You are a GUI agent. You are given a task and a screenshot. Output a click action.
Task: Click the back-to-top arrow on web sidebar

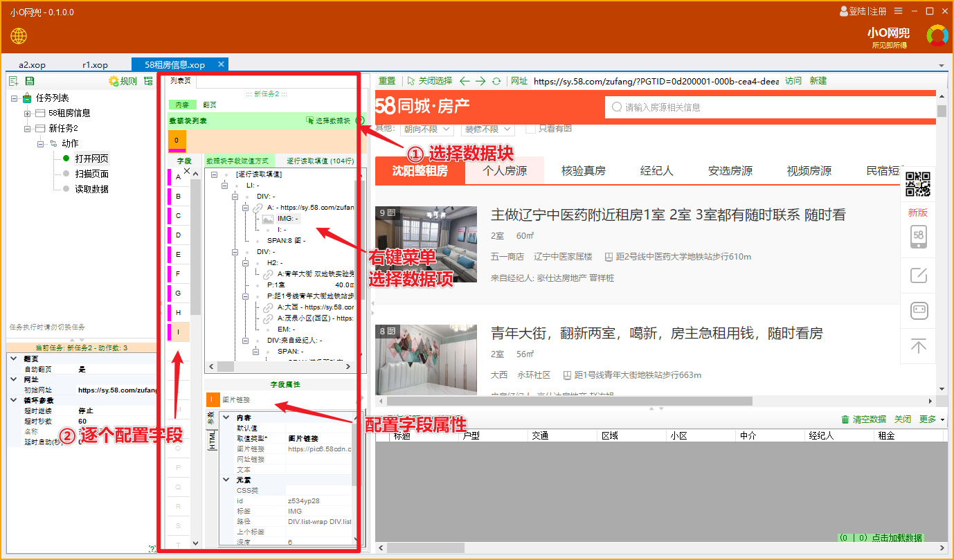(x=919, y=346)
